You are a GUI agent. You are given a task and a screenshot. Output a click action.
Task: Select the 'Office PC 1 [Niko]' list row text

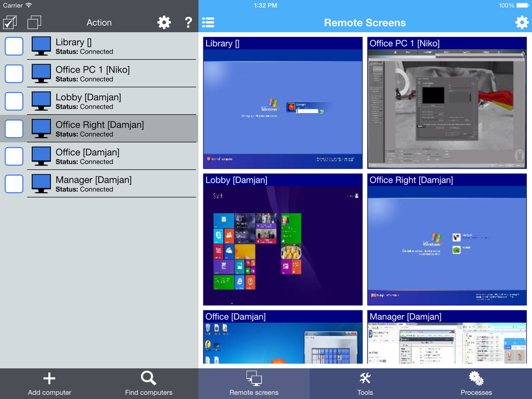[x=93, y=70]
